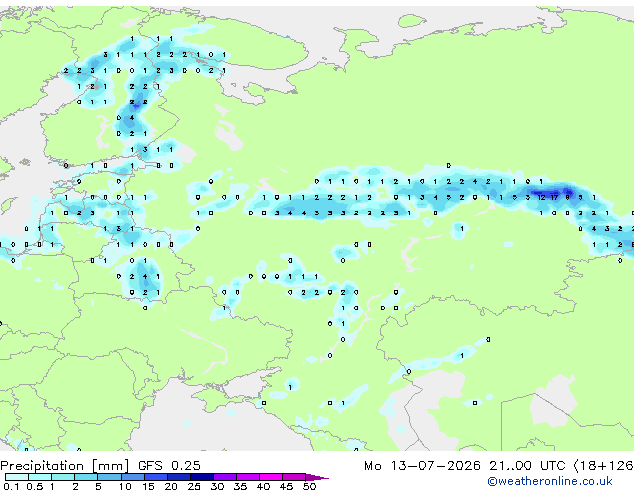Click the 'Precipitation [mm]' title text

65,466
